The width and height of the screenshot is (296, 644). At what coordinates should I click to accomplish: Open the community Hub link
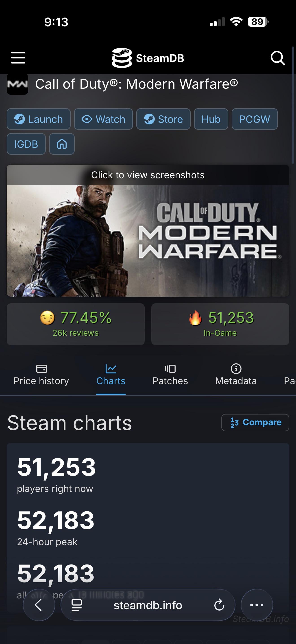click(x=211, y=119)
